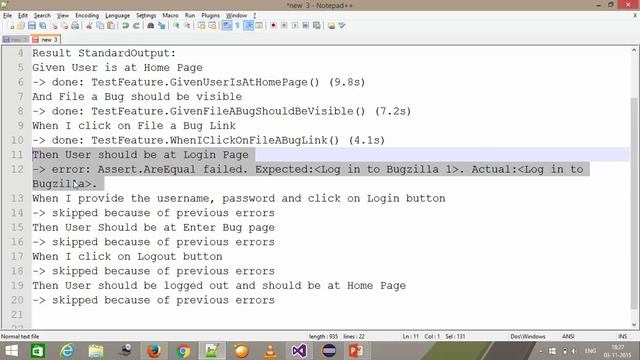Open the Window menu
Viewport: 640px width, 360px height.
point(236,16)
